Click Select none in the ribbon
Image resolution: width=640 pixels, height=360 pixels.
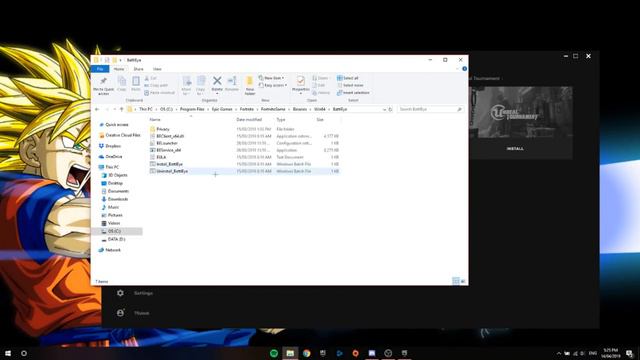350,85
